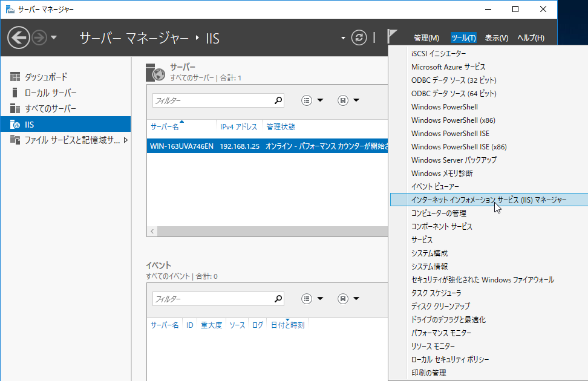Select All Servers in sidebar
588x381 pixels.
coord(50,109)
